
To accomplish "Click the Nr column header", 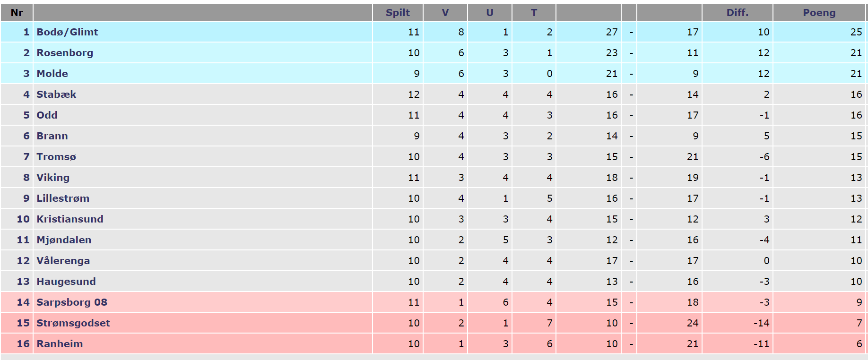I will pyautogui.click(x=17, y=13).
